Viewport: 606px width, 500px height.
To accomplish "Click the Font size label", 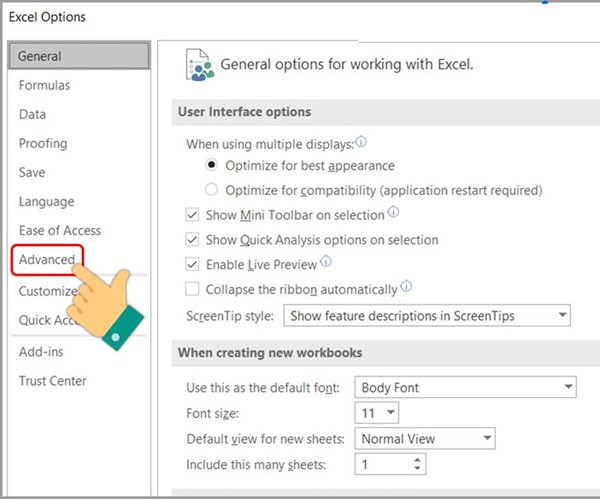I will coord(213,413).
